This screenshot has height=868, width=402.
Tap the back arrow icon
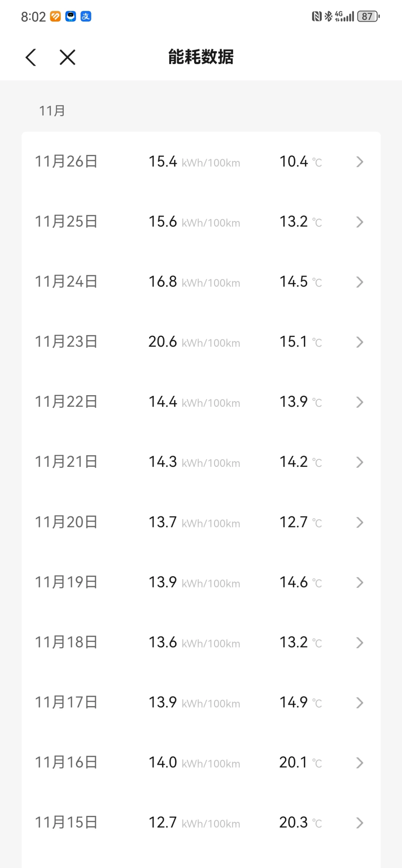pyautogui.click(x=31, y=57)
